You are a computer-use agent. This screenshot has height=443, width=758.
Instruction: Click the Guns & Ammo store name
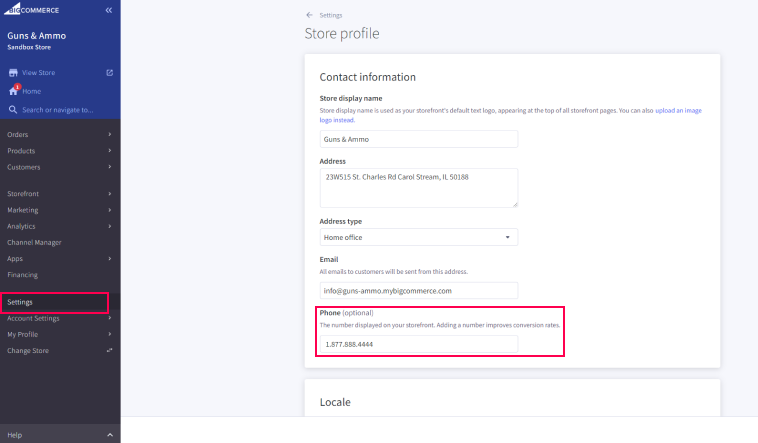[x=37, y=36]
